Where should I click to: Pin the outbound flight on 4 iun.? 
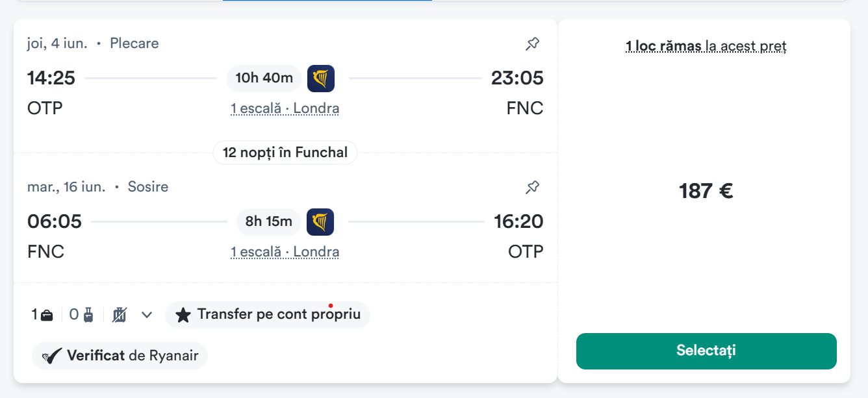point(532,44)
